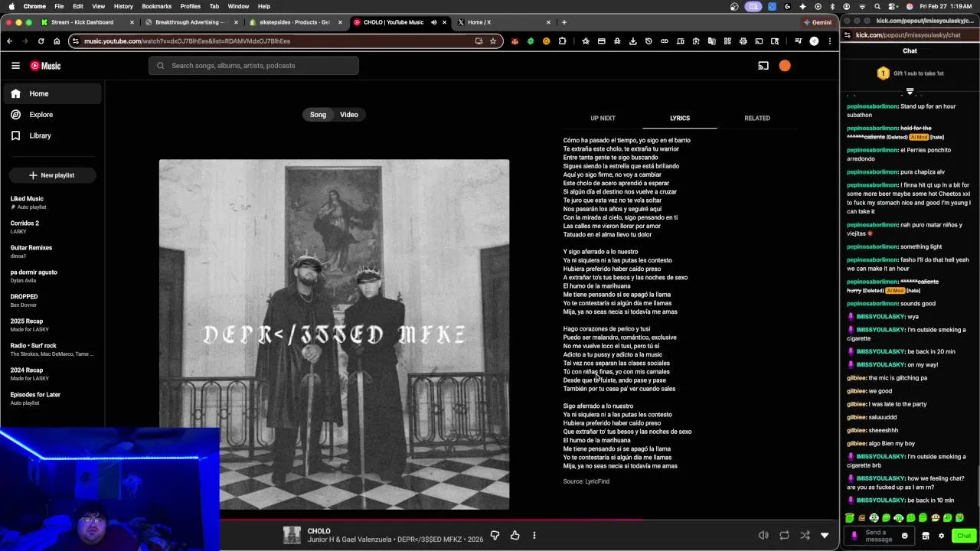
Task: Open the Chrome three-dot menu
Action: click(x=830, y=41)
